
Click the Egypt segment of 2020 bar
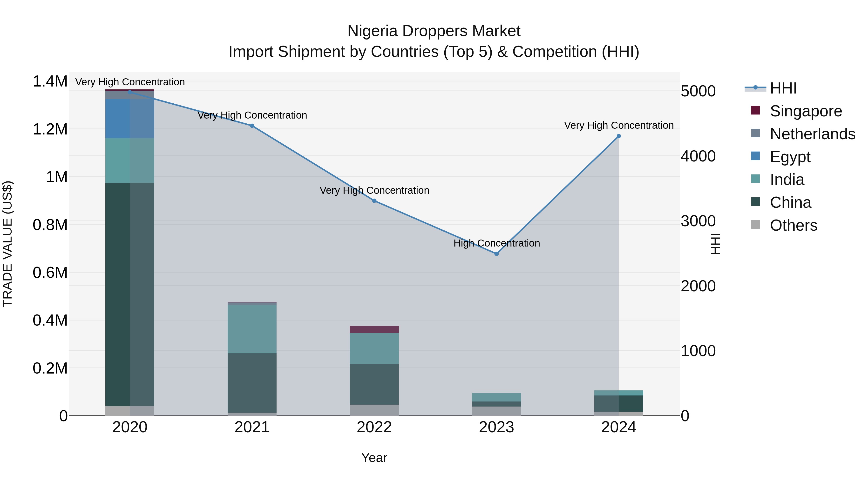(x=130, y=119)
